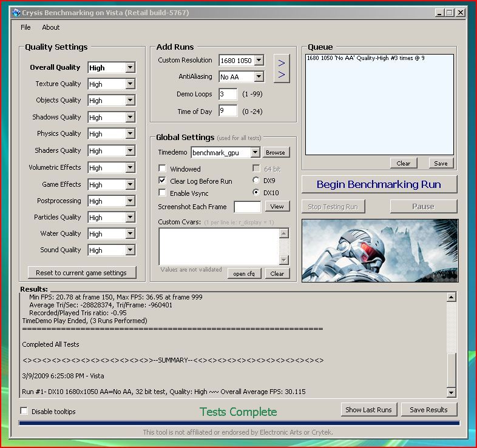The width and height of the screenshot is (477, 448).
Task: Click the Results vertical scrollbar thumb
Action: coord(451,370)
